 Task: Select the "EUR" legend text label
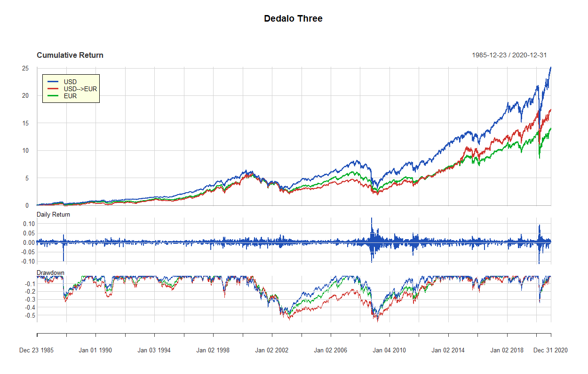click(x=70, y=96)
